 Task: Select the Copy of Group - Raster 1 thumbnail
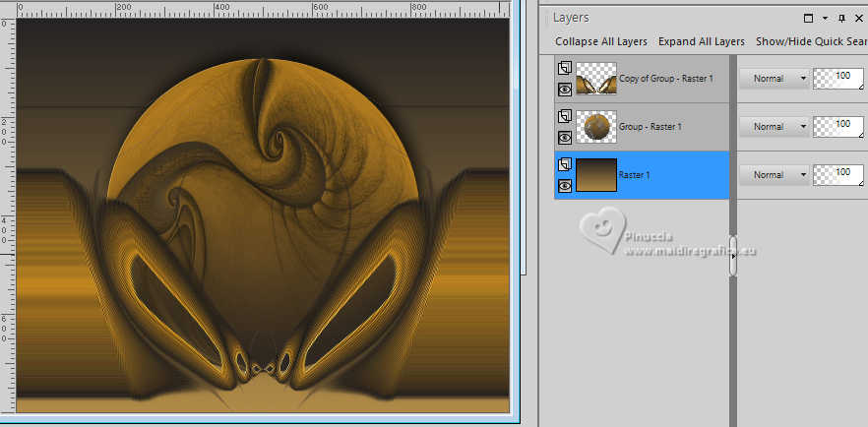click(596, 79)
